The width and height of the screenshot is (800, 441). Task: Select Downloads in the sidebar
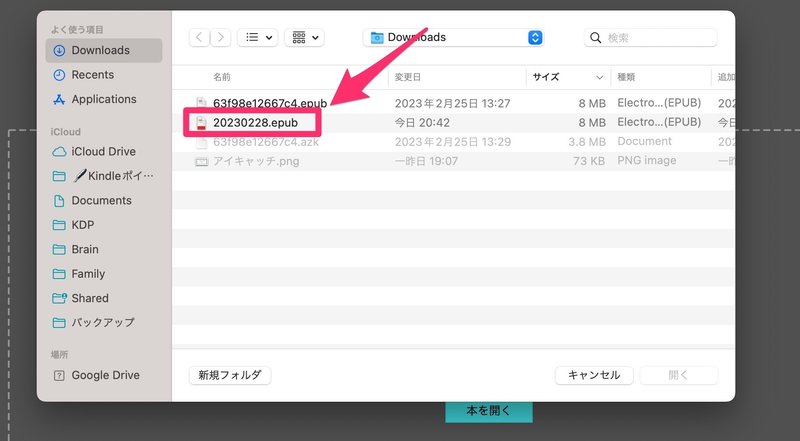pyautogui.click(x=104, y=50)
